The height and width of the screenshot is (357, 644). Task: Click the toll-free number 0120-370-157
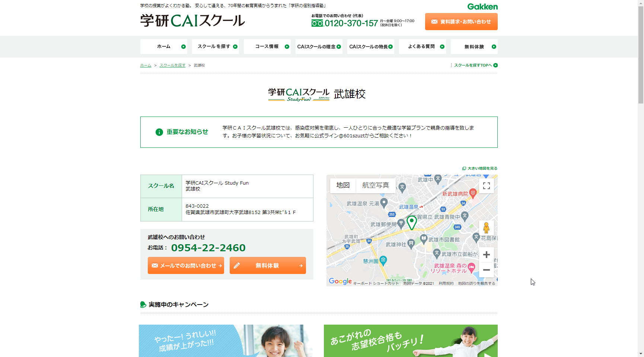click(351, 23)
